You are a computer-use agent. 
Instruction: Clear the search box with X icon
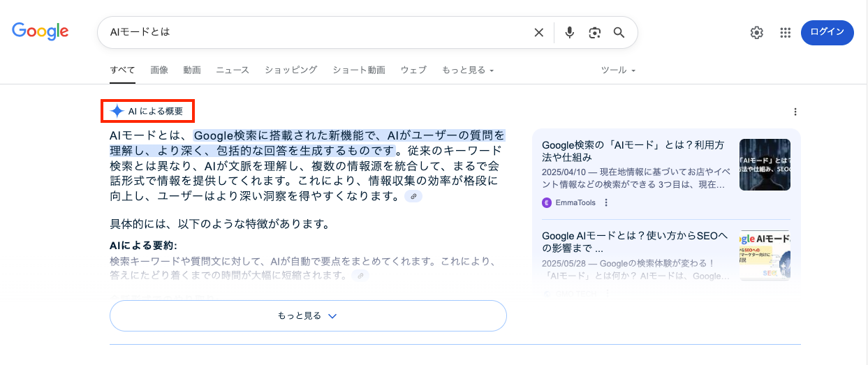538,32
